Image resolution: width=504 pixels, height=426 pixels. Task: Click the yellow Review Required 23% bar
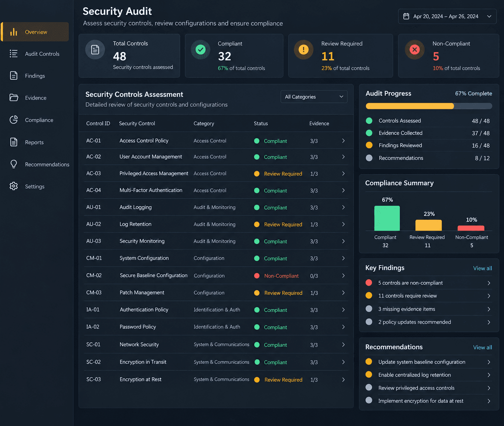(429, 225)
